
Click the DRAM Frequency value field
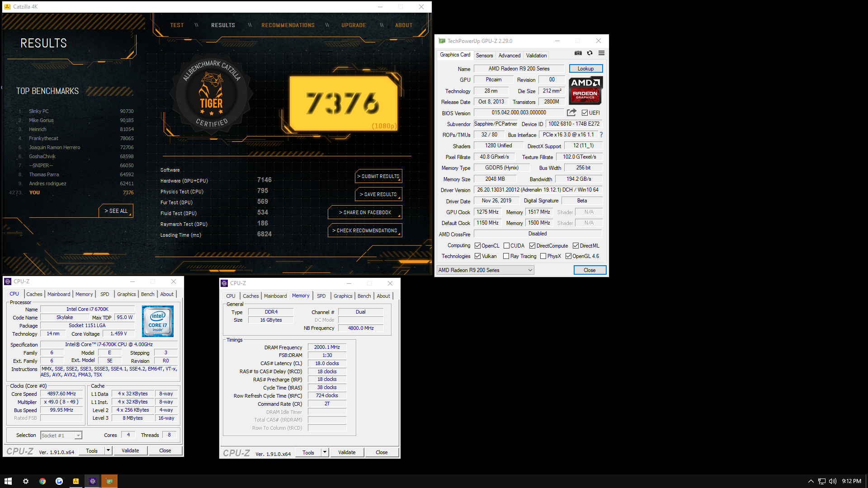pos(327,347)
